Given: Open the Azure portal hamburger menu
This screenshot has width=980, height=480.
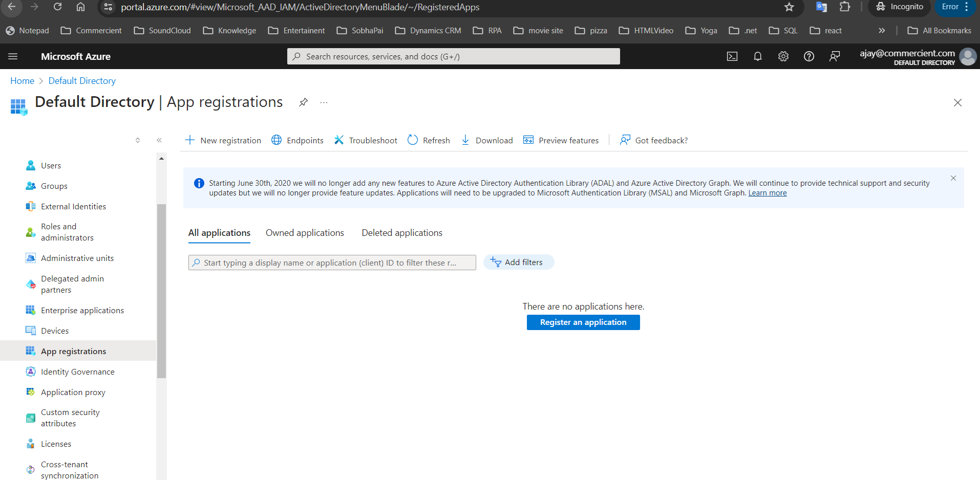Looking at the screenshot, I should [x=13, y=56].
